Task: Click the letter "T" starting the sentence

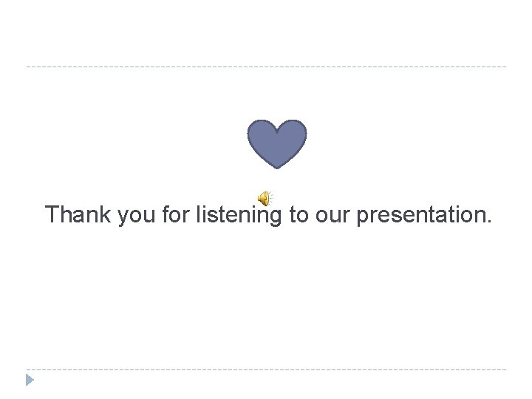Action: [52, 215]
